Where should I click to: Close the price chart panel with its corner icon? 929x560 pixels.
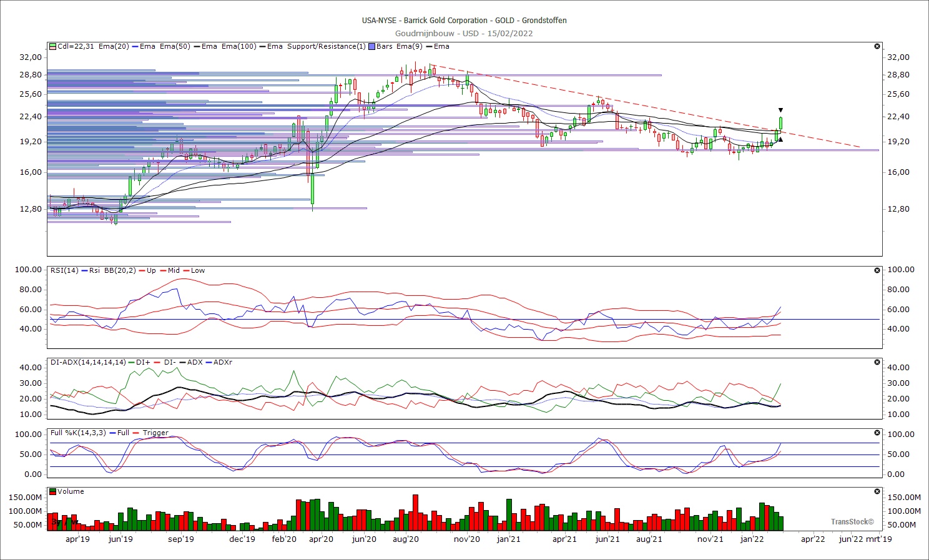877,46
